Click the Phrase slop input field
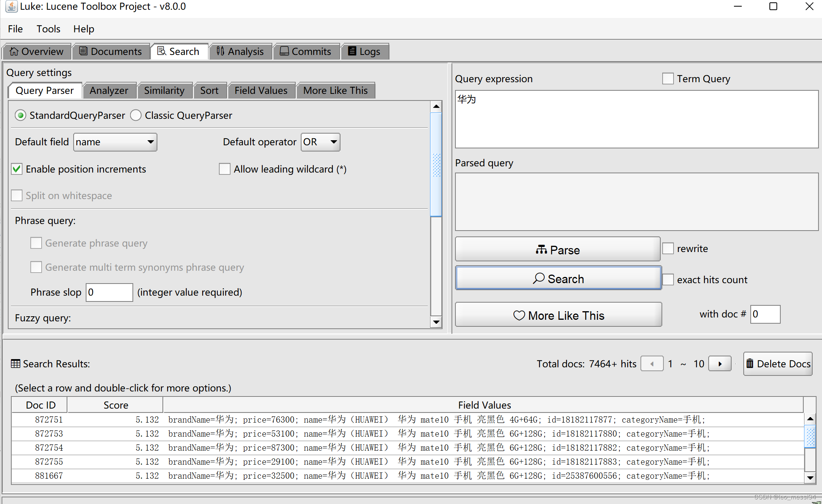The image size is (822, 504). click(109, 292)
